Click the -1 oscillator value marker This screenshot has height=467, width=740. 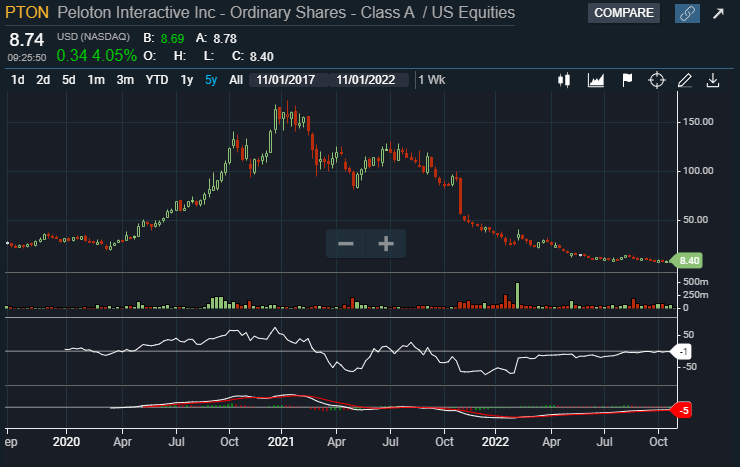point(682,352)
